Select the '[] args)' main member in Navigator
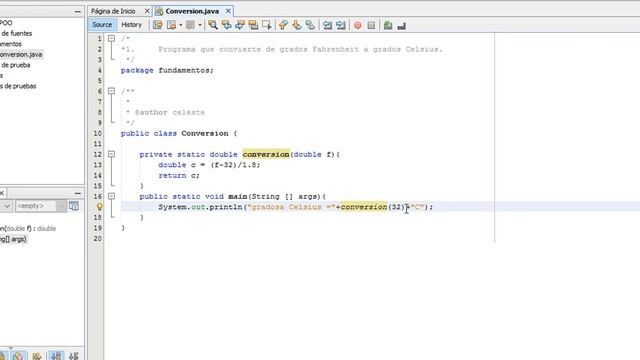640x360 pixels. point(13,239)
